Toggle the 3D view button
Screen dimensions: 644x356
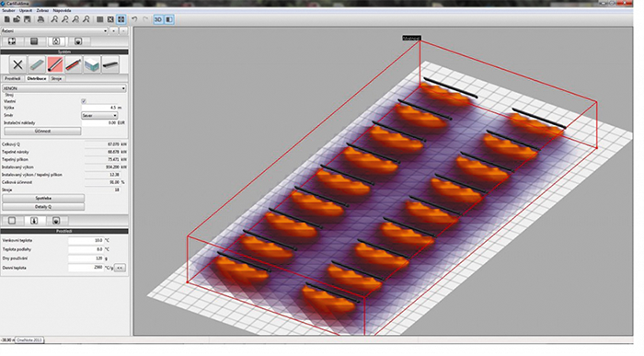click(x=158, y=19)
